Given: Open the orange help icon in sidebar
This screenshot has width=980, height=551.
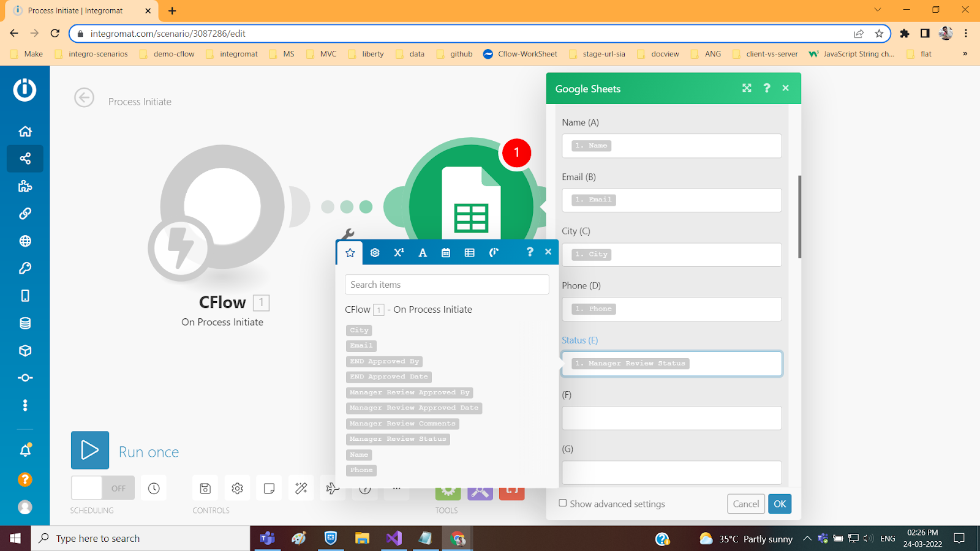Looking at the screenshot, I should [25, 479].
